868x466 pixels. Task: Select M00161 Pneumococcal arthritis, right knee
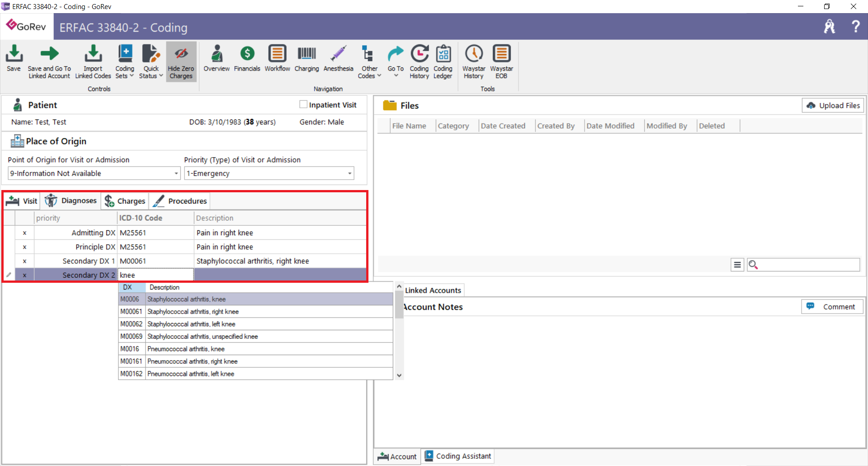coord(255,361)
